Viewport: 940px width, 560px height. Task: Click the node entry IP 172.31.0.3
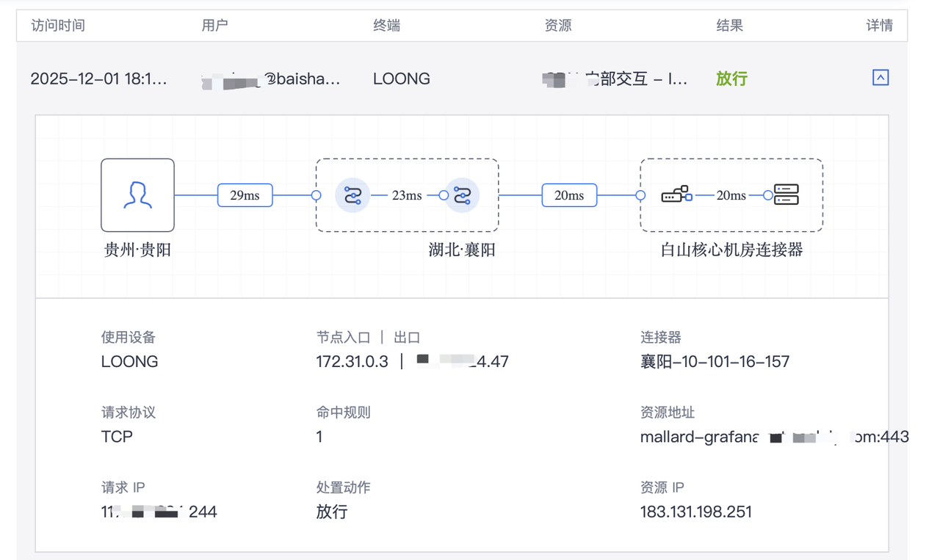[x=352, y=361]
